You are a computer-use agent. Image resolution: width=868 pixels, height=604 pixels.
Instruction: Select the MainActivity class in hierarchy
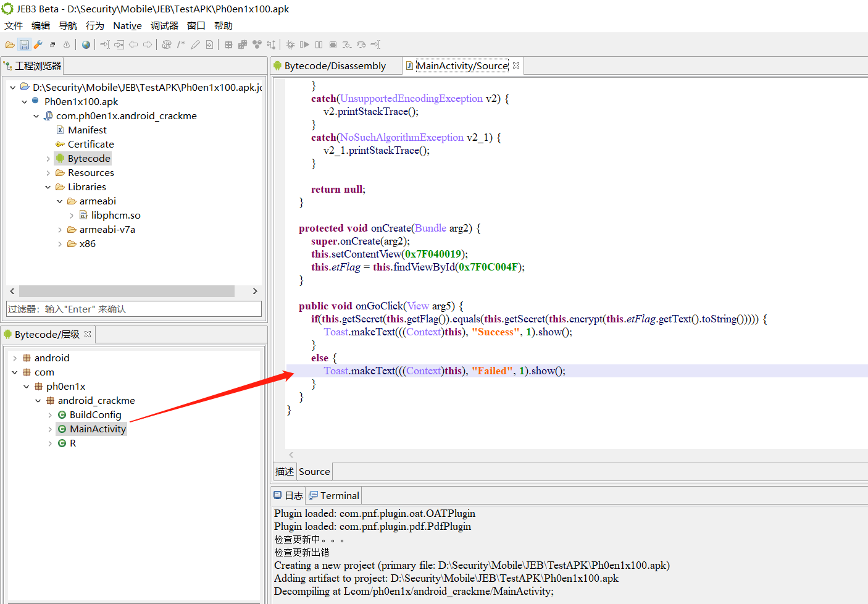click(x=98, y=429)
